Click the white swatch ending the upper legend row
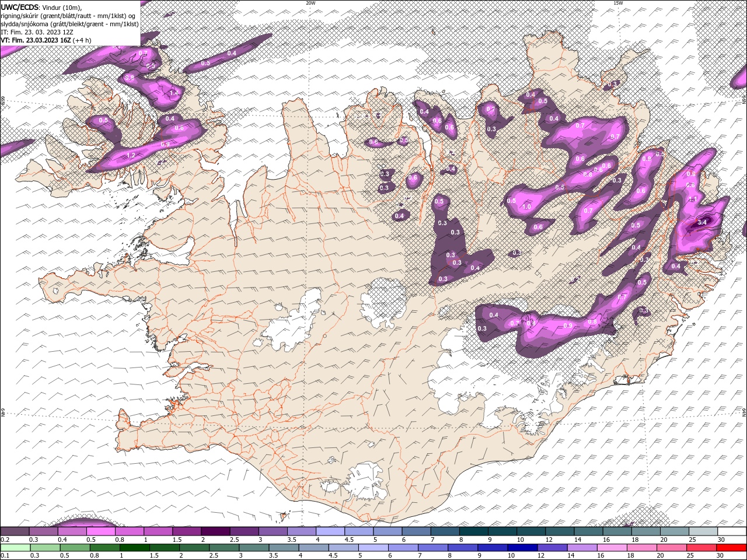This screenshot has width=747, height=560. [732, 531]
